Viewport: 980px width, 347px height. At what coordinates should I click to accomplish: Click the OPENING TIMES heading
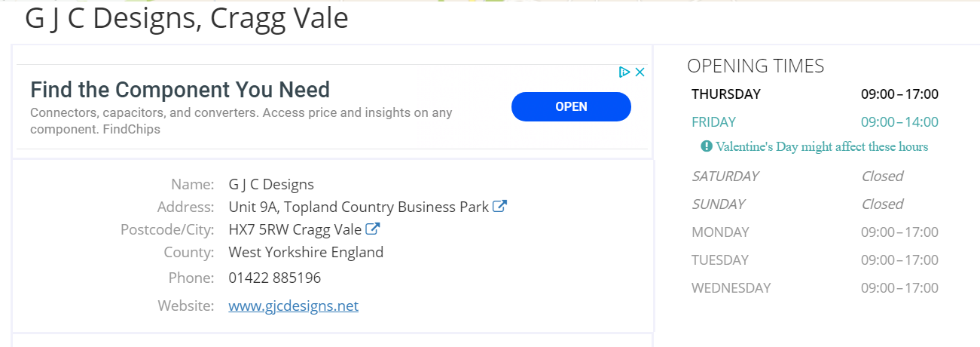pyautogui.click(x=756, y=66)
